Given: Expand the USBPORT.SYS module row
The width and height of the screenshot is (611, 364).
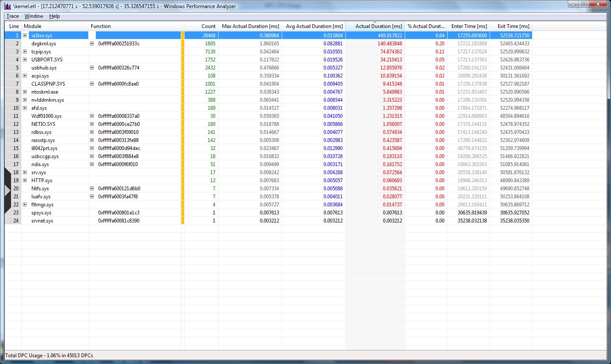Looking at the screenshot, I should click(x=25, y=60).
